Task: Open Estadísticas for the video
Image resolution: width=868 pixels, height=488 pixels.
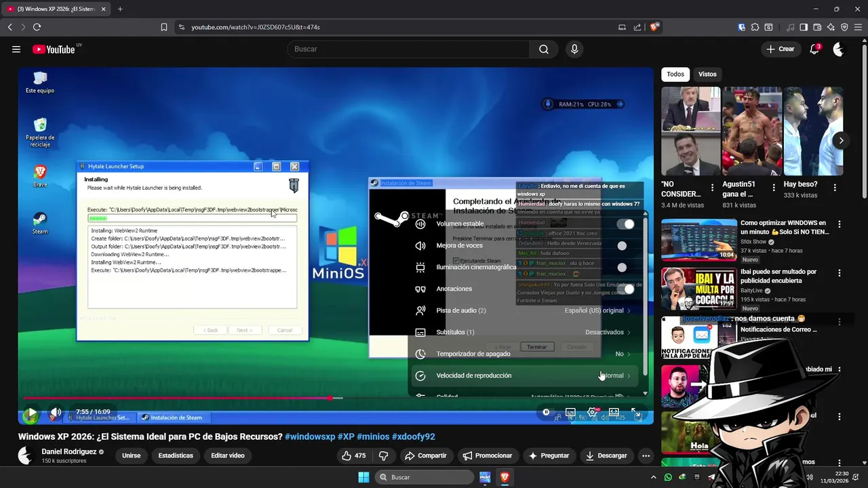Action: [176, 455]
